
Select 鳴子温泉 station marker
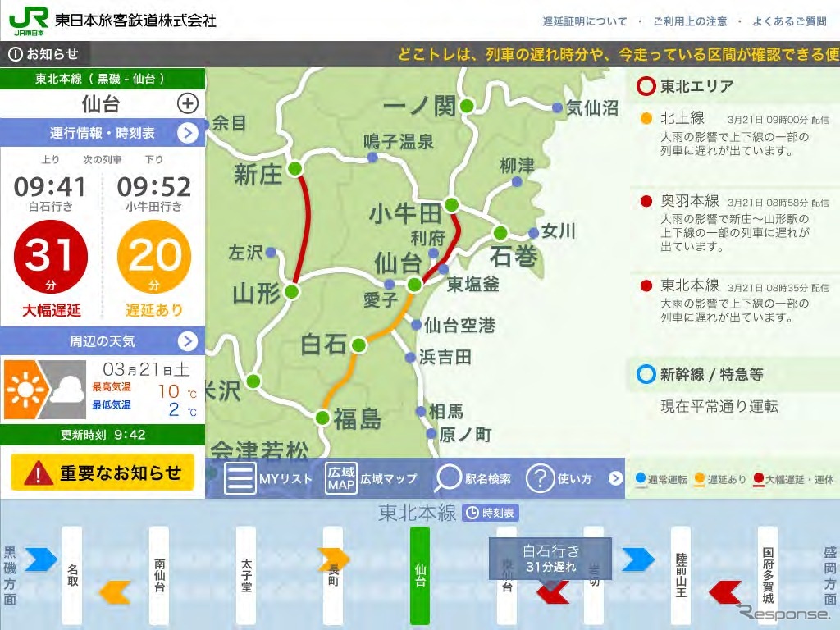[372, 157]
